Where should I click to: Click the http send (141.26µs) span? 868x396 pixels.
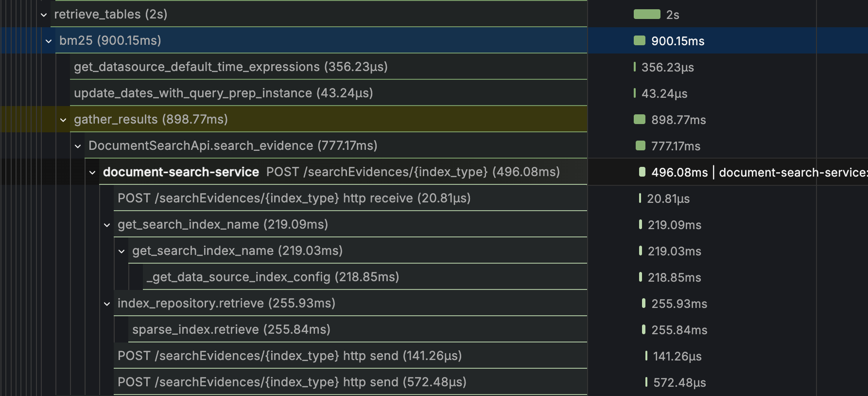[x=289, y=356]
